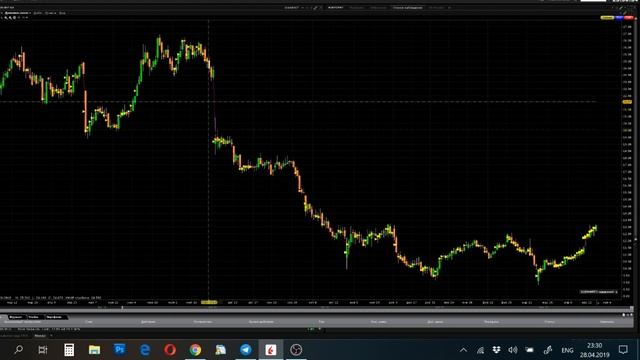Open the volume control in the tray
Viewport: 640px width, 360px height.
coord(513,350)
